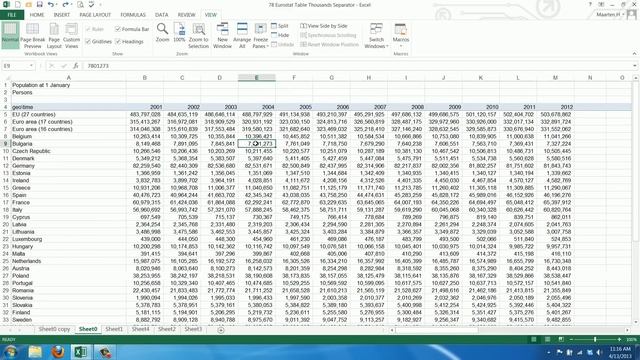Viewport: 640px width, 360px height.
Task: Click Split window button
Action: click(x=280, y=26)
